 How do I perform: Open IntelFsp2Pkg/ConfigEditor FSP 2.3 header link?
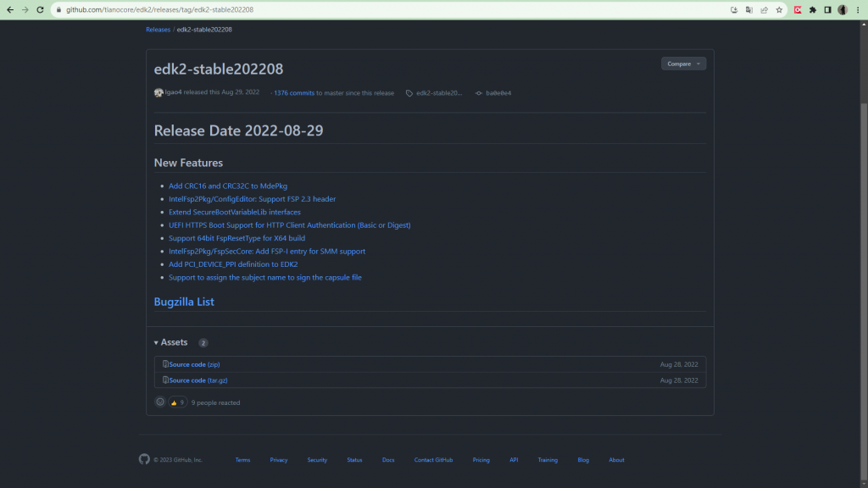pyautogui.click(x=252, y=198)
